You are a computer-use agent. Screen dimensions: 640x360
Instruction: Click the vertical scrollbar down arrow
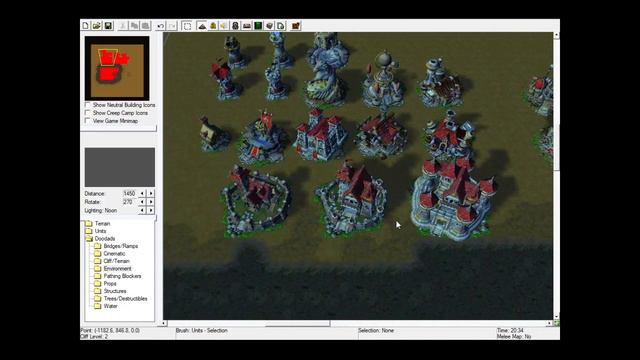pos(556,316)
